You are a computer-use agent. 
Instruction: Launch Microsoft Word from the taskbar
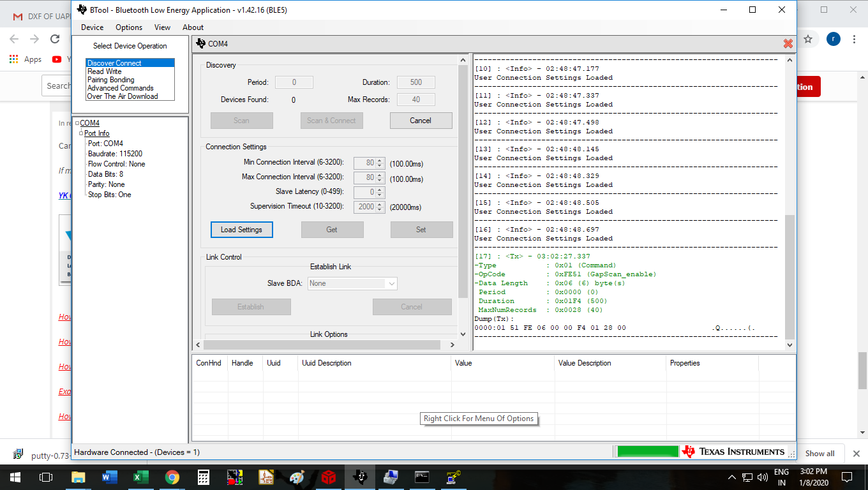click(x=110, y=477)
